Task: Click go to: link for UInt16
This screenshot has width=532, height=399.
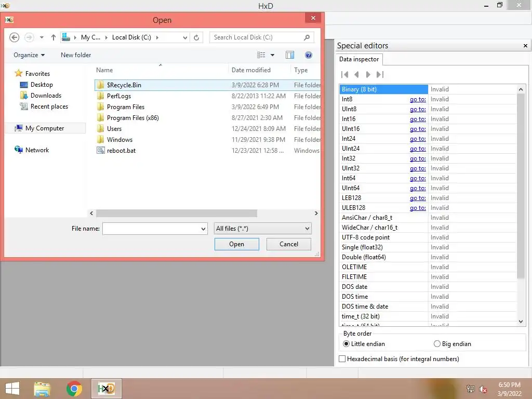Action: [418, 129]
